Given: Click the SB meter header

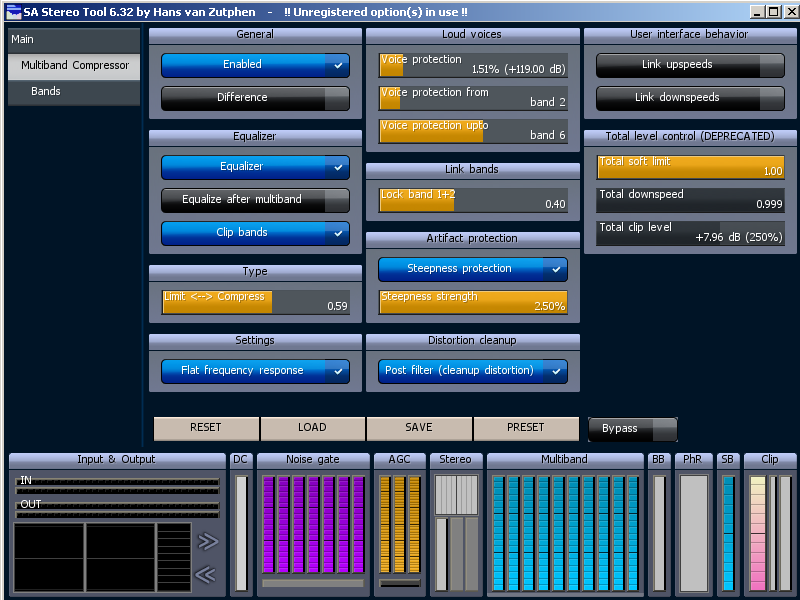Looking at the screenshot, I should click(728, 460).
